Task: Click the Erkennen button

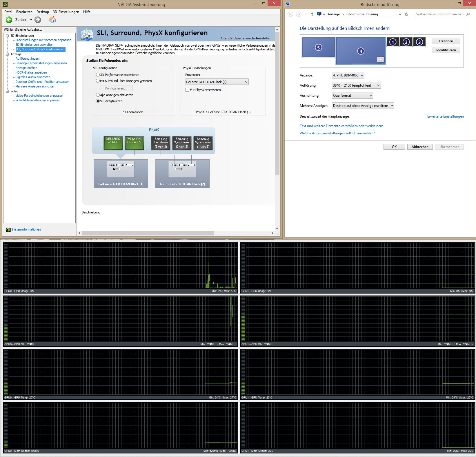Action: (446, 41)
